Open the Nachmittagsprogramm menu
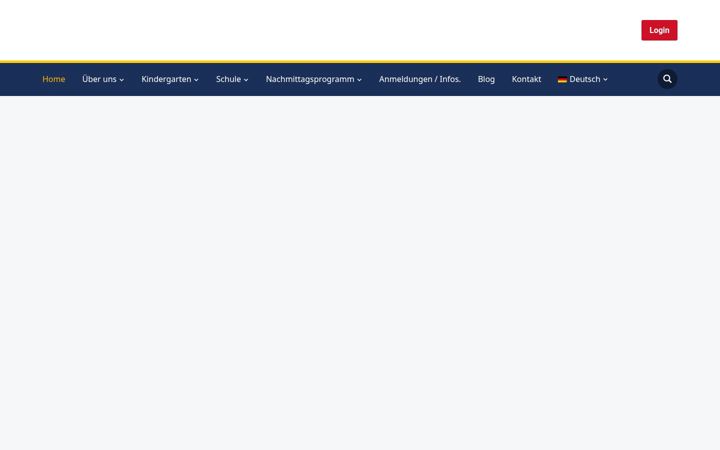 tap(310, 79)
